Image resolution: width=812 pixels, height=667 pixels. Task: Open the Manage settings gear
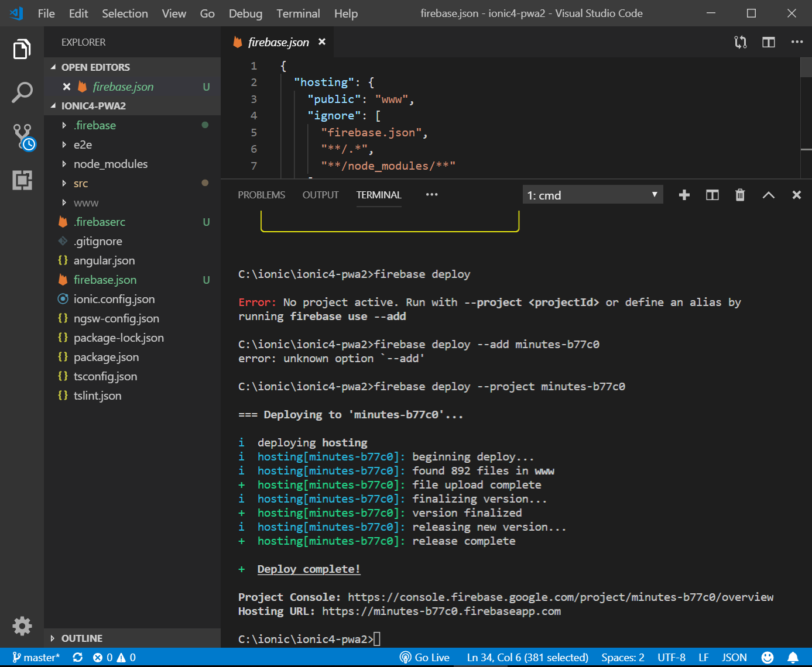(22, 626)
